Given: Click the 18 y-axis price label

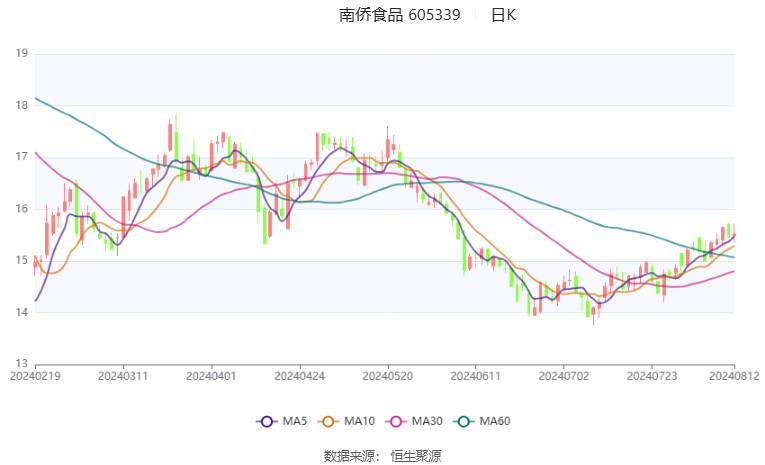Looking at the screenshot, I should tap(20, 105).
